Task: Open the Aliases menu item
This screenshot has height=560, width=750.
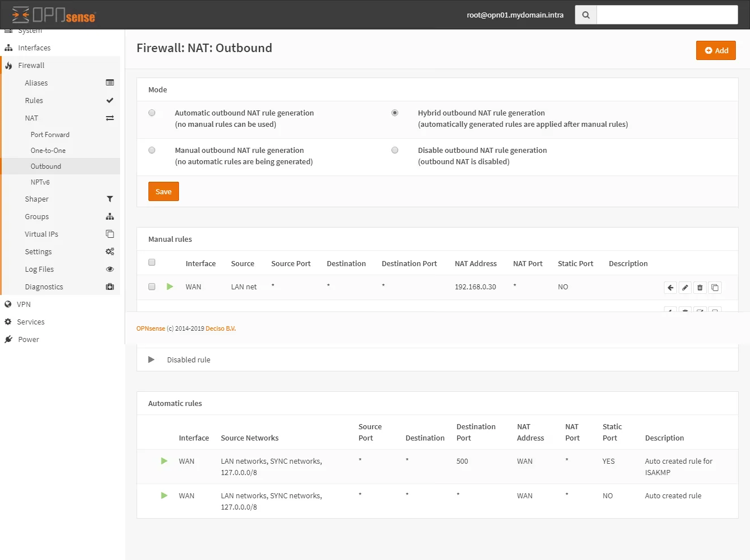Action: click(36, 83)
